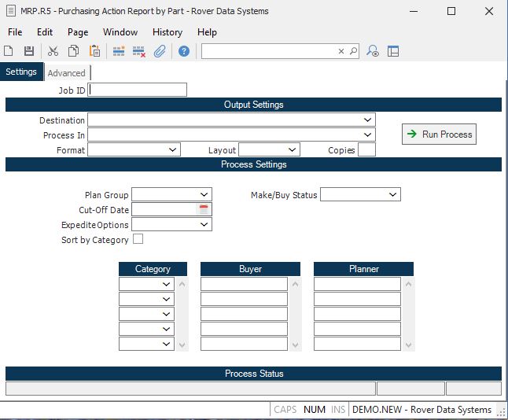Click the New record toolbar icon
The width and height of the screenshot is (508, 420).
click(x=9, y=51)
